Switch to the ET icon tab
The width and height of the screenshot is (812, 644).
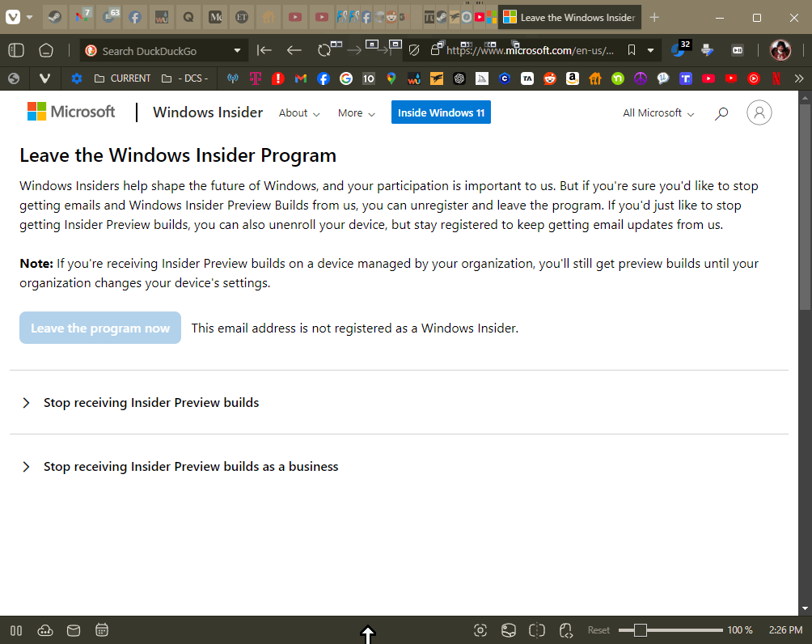pos(242,17)
